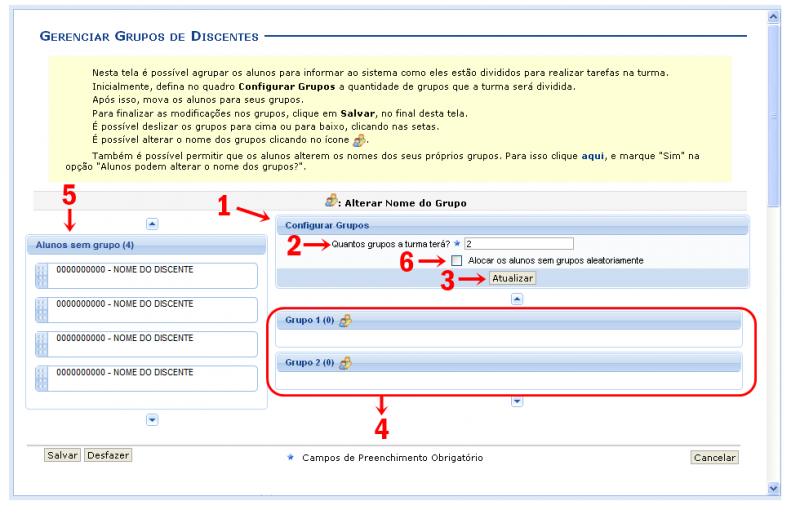The height and width of the screenshot is (523, 800).
Task: Click down arrow below Grupo 2
Action: (x=517, y=402)
